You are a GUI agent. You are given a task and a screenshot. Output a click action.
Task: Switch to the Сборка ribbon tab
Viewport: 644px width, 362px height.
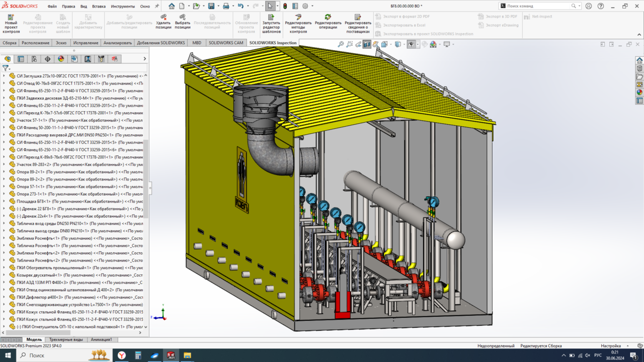coord(10,43)
